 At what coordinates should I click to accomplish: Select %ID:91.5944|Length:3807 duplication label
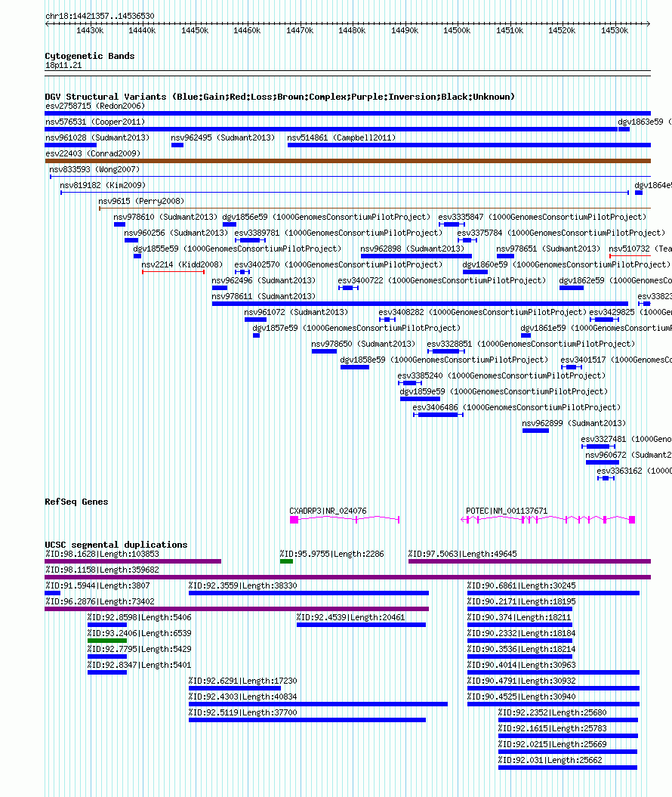click(x=97, y=585)
